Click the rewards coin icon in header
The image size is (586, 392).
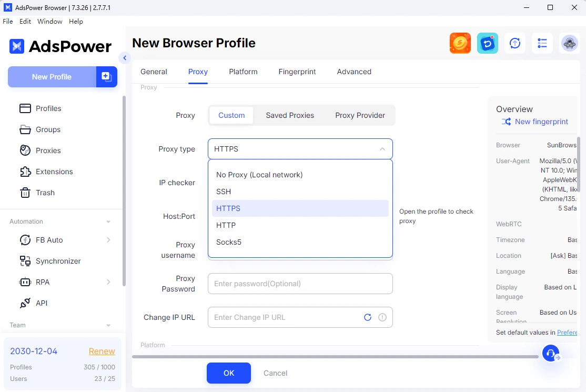pos(460,43)
